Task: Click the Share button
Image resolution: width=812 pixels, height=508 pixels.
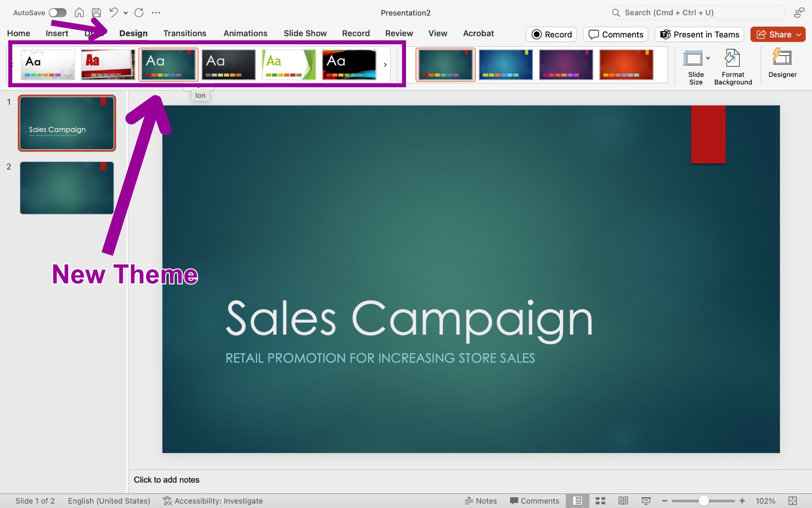Action: [x=778, y=35]
